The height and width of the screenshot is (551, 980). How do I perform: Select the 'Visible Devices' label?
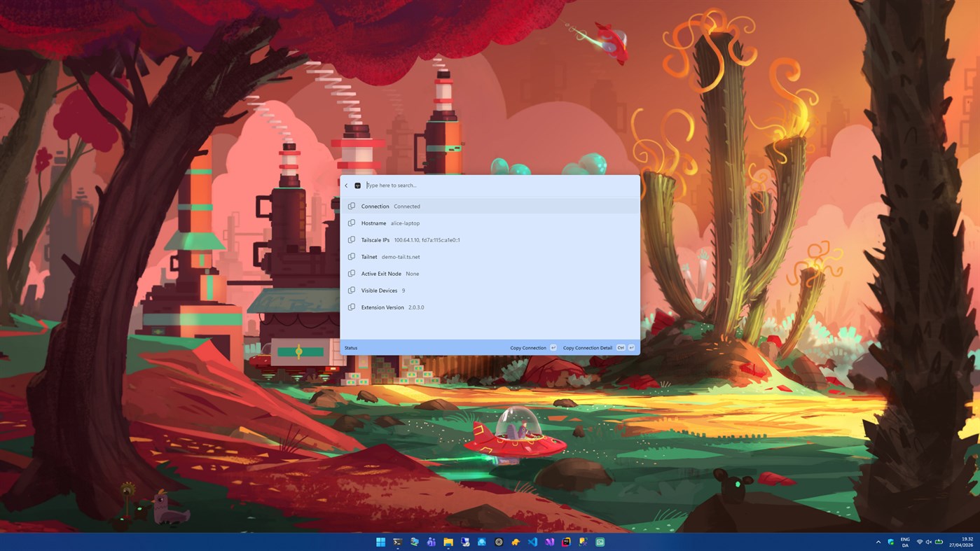tap(379, 291)
